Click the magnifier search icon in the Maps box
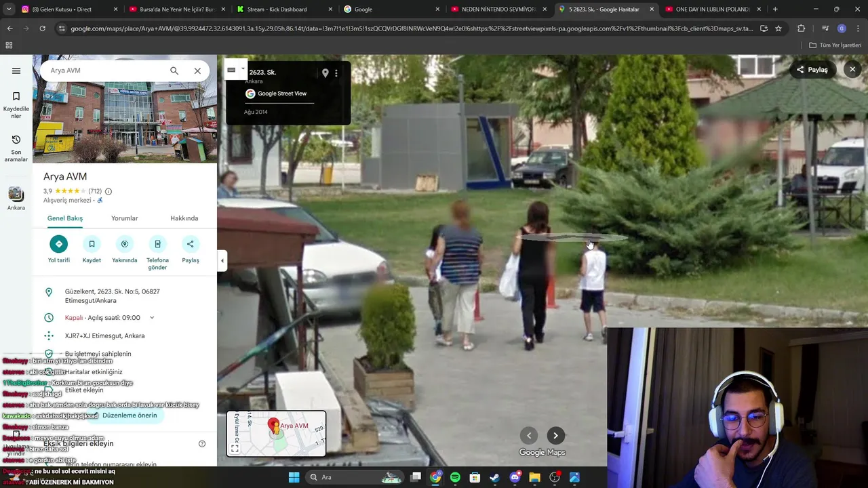Screen dimensions: 868x488 coord(174,70)
